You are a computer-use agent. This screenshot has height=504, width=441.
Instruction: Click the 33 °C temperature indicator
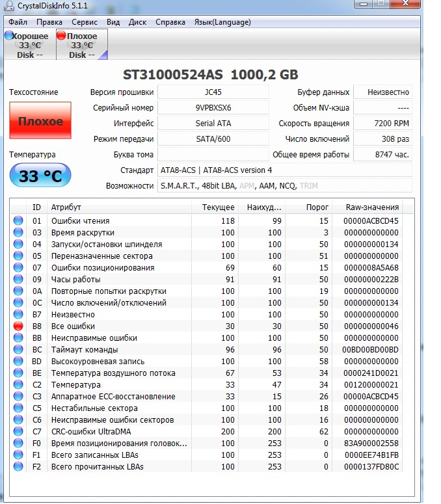click(x=40, y=176)
